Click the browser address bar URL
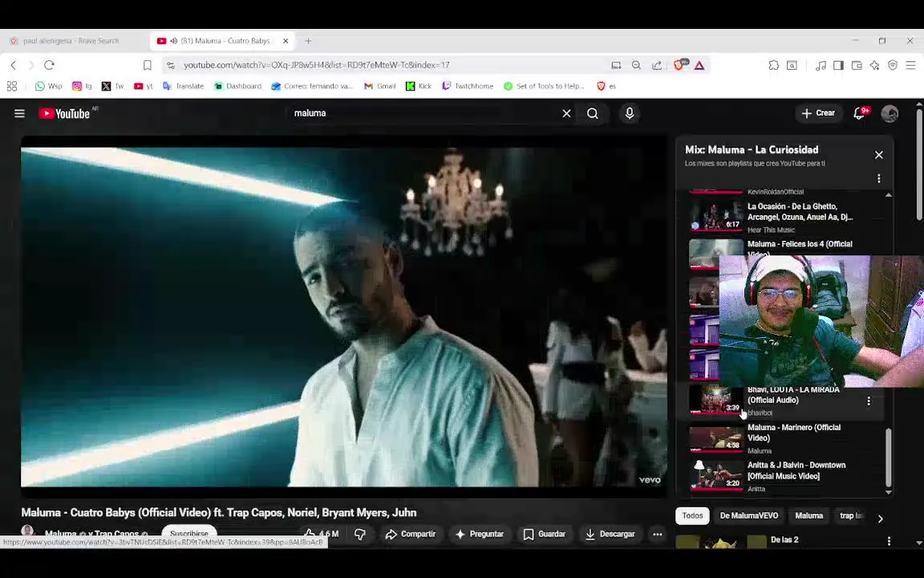The width and height of the screenshot is (924, 578). click(x=317, y=65)
